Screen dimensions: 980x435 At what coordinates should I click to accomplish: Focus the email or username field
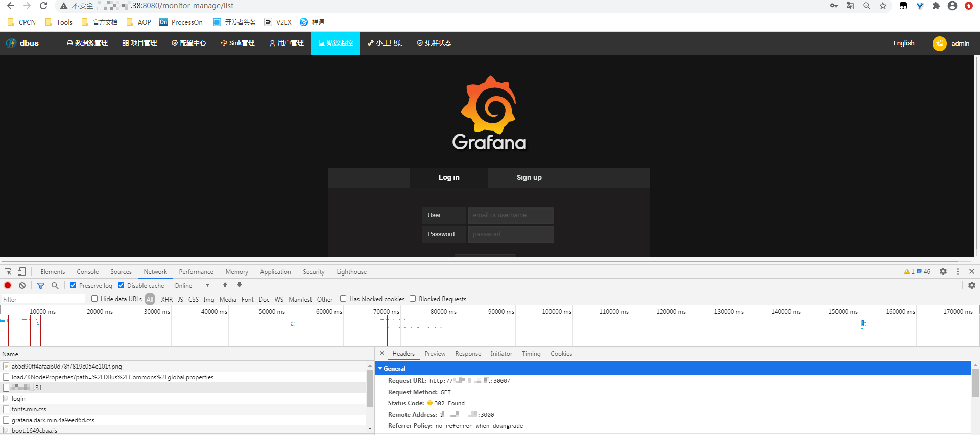[511, 215]
